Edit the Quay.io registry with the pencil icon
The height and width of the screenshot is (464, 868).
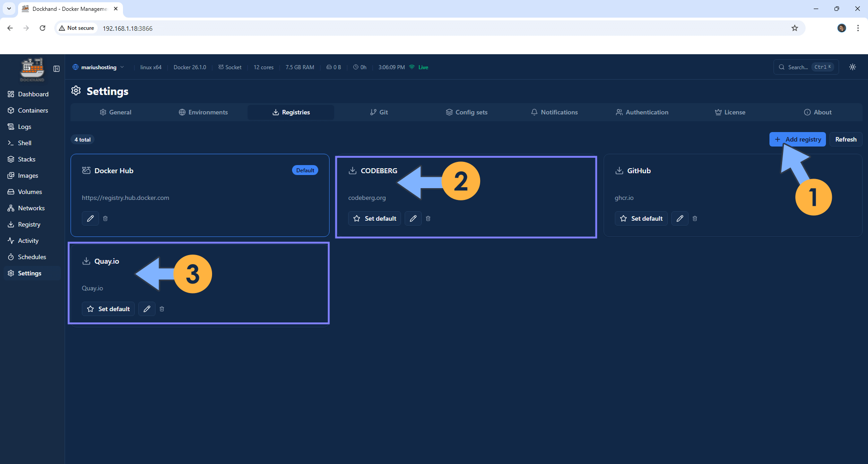tap(146, 308)
